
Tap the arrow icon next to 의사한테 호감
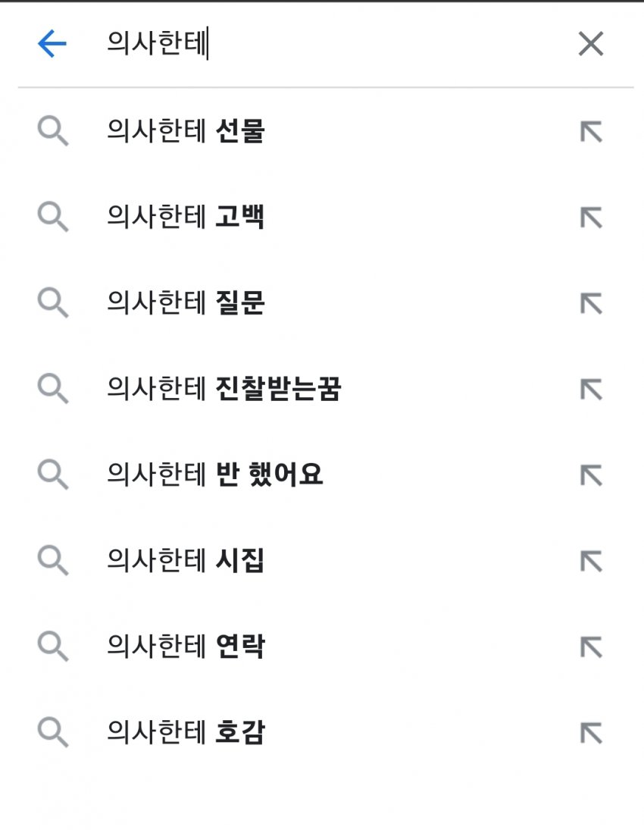point(590,732)
